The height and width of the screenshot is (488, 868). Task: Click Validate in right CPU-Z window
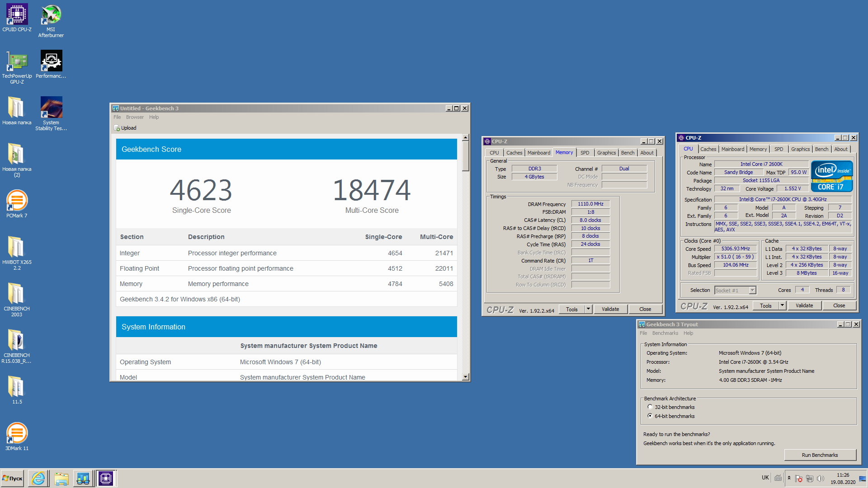coord(804,305)
